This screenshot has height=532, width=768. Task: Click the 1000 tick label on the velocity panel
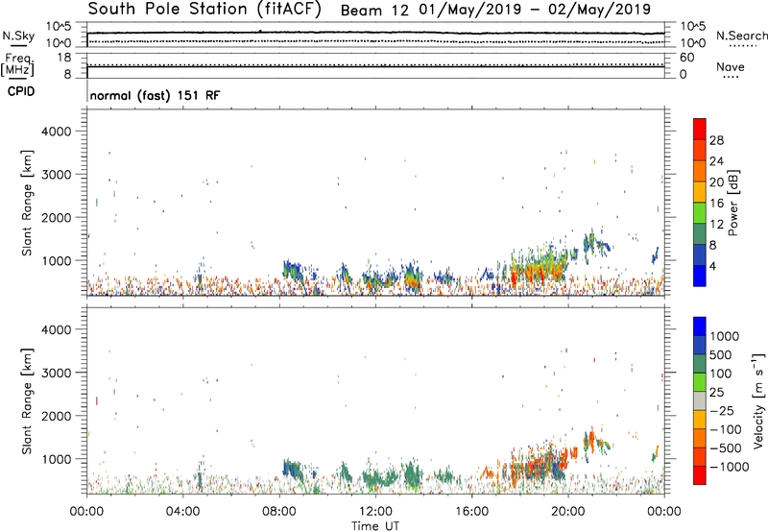pyautogui.click(x=56, y=459)
